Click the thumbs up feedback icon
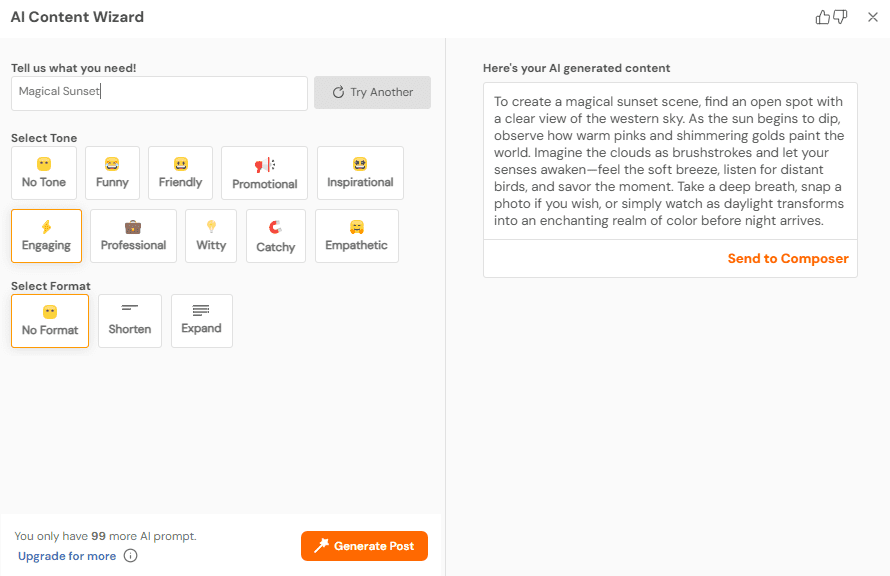 tap(823, 17)
